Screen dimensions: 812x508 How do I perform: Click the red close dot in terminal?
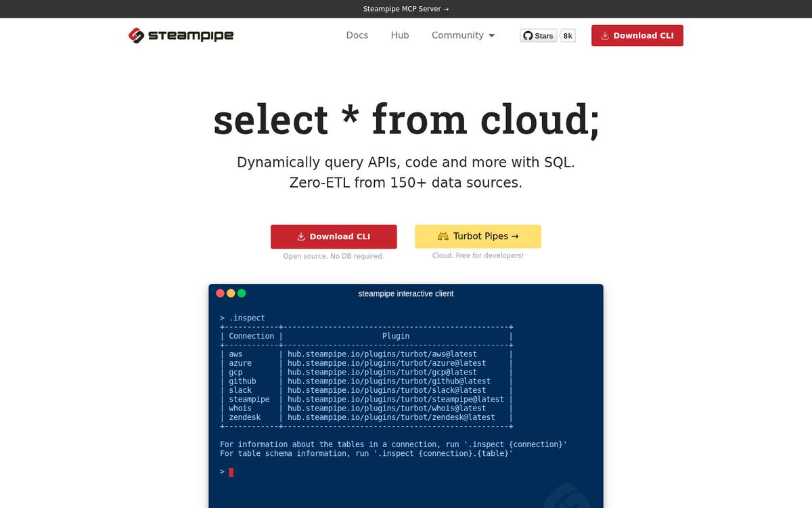[x=220, y=293]
